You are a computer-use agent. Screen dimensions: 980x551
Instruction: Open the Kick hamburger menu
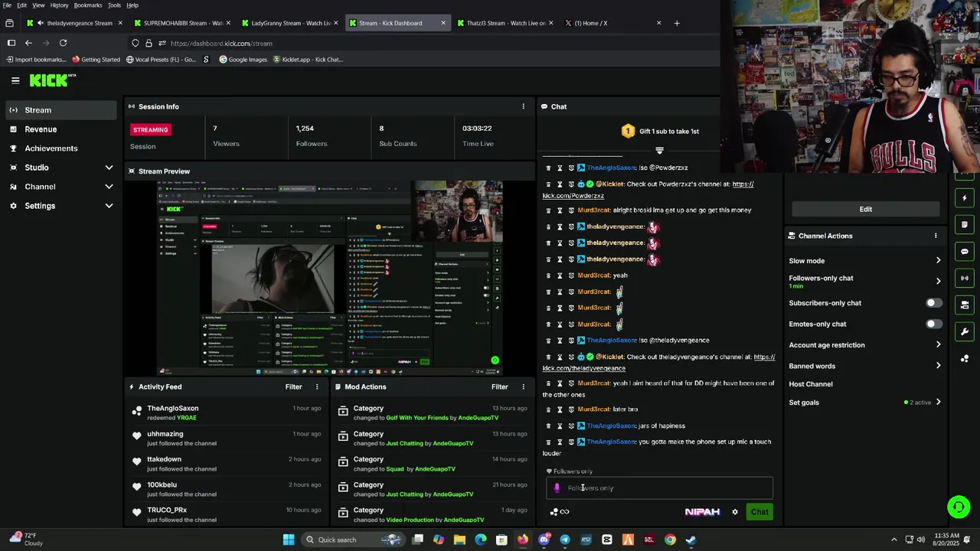coord(15,80)
